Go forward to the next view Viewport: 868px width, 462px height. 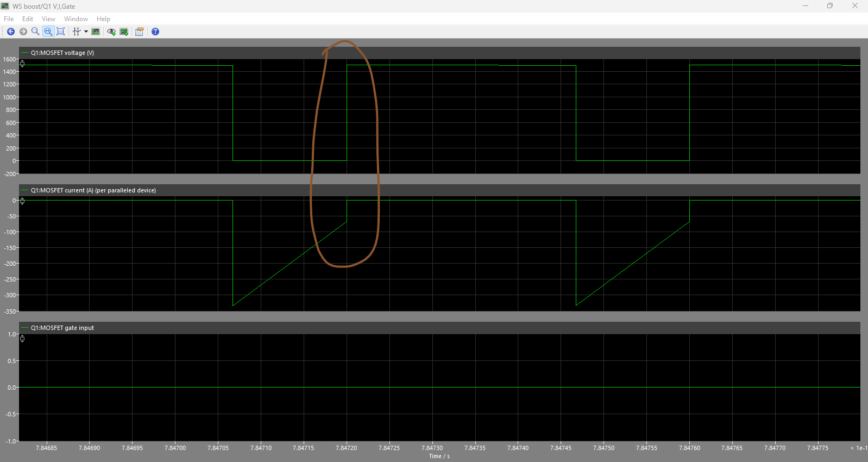(x=23, y=32)
